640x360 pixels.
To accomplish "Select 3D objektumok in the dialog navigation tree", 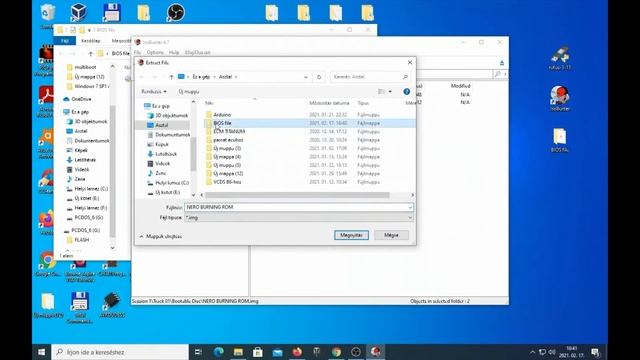I will [x=171, y=115].
